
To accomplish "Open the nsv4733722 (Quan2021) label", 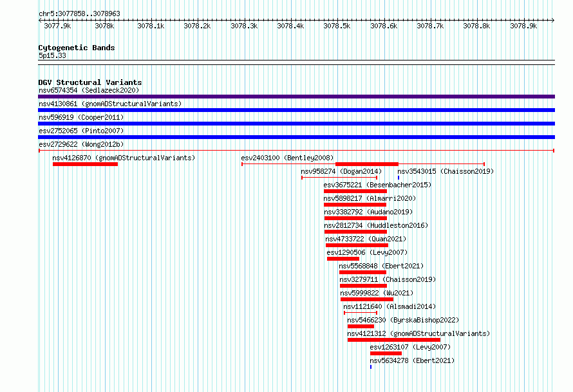I will [x=366, y=239].
